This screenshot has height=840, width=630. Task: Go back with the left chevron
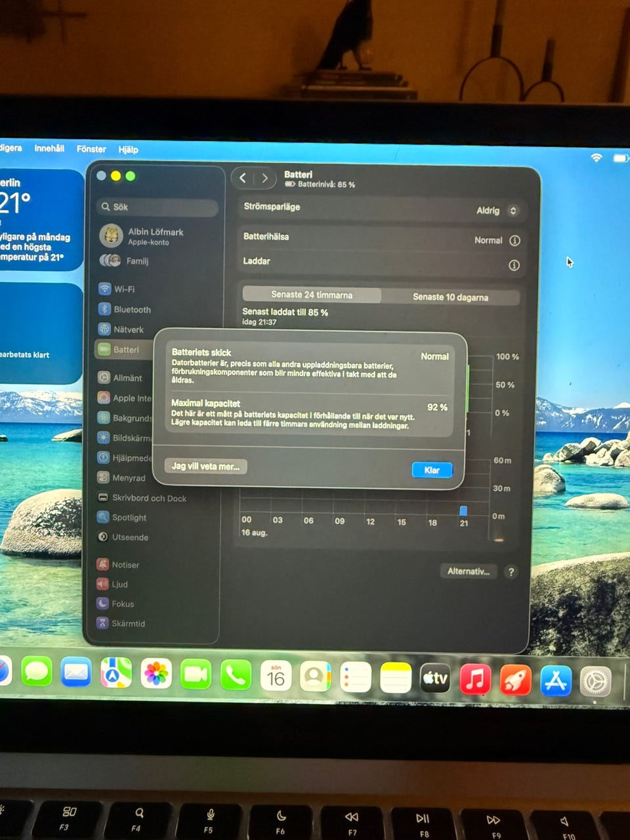click(x=243, y=178)
